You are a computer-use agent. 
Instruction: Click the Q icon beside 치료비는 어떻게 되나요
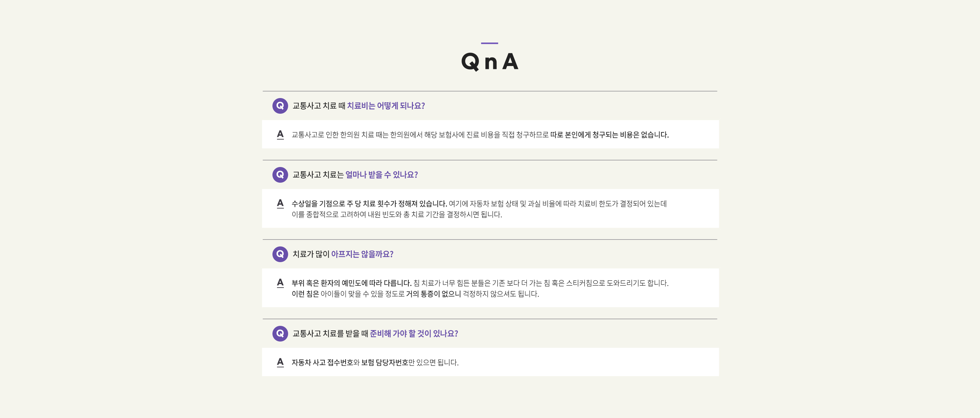click(x=280, y=106)
